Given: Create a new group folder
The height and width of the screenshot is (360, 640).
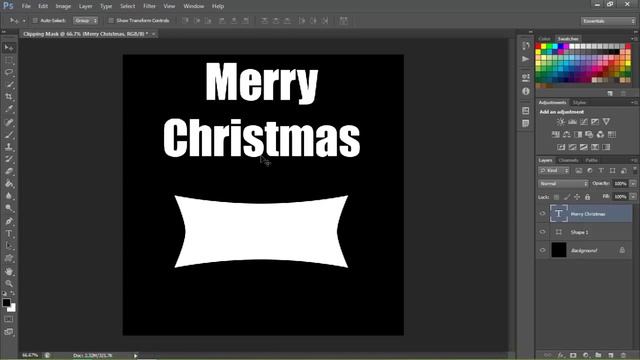Looking at the screenshot, I should [x=598, y=356].
